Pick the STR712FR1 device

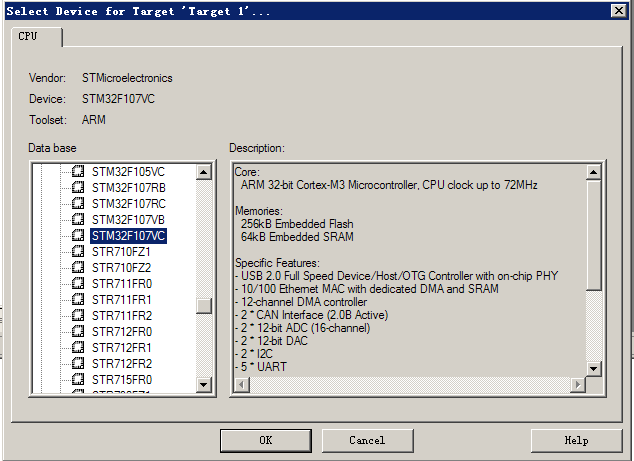click(121, 348)
